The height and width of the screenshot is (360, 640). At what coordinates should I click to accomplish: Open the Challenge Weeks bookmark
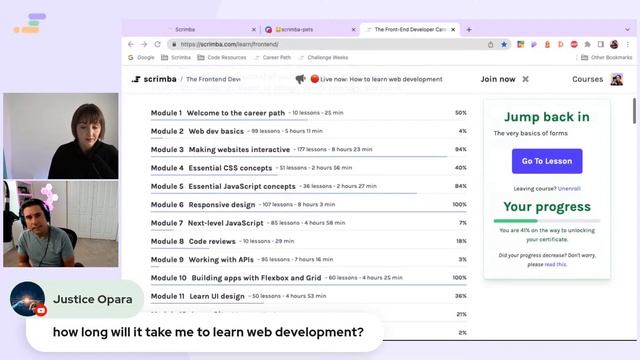[x=323, y=58]
